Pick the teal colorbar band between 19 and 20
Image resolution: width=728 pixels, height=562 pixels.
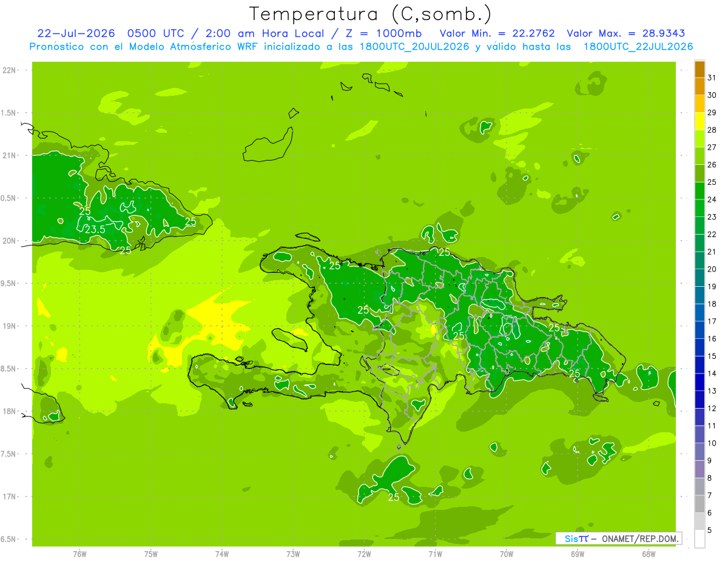(x=699, y=278)
